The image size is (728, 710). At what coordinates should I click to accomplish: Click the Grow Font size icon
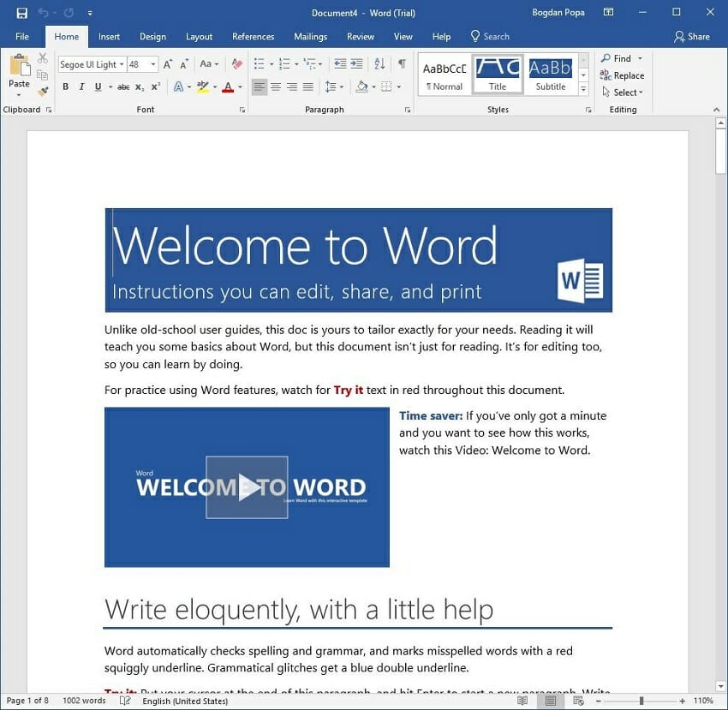tap(168, 64)
